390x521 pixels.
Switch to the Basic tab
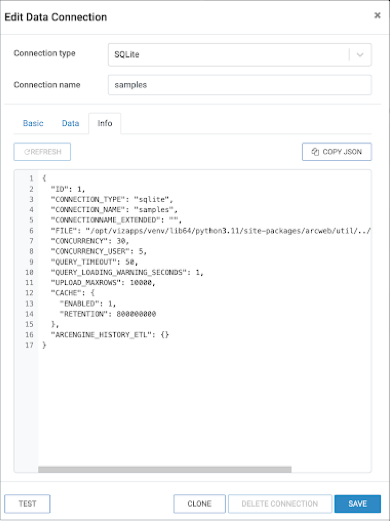(x=33, y=123)
